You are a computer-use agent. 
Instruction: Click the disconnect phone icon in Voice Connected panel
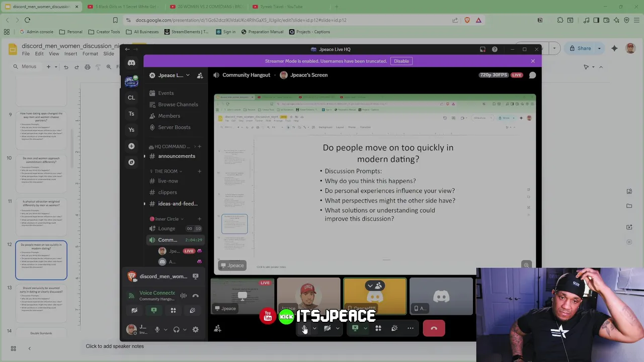(195, 296)
